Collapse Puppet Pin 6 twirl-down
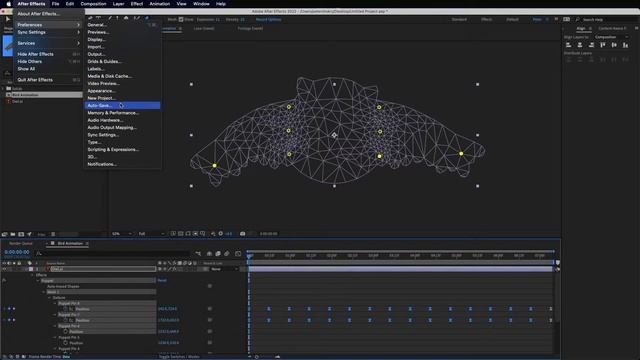Screen dimensions: 640x360 click(x=55, y=326)
